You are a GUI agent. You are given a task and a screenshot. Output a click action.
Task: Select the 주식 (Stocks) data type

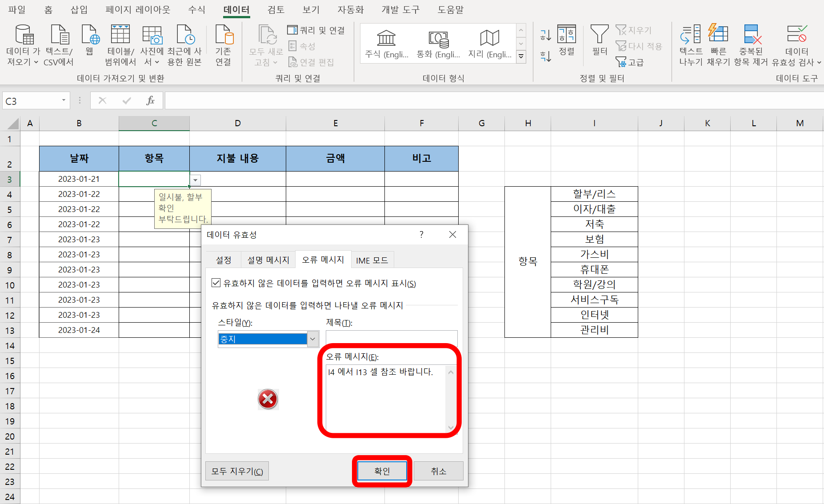point(386,44)
